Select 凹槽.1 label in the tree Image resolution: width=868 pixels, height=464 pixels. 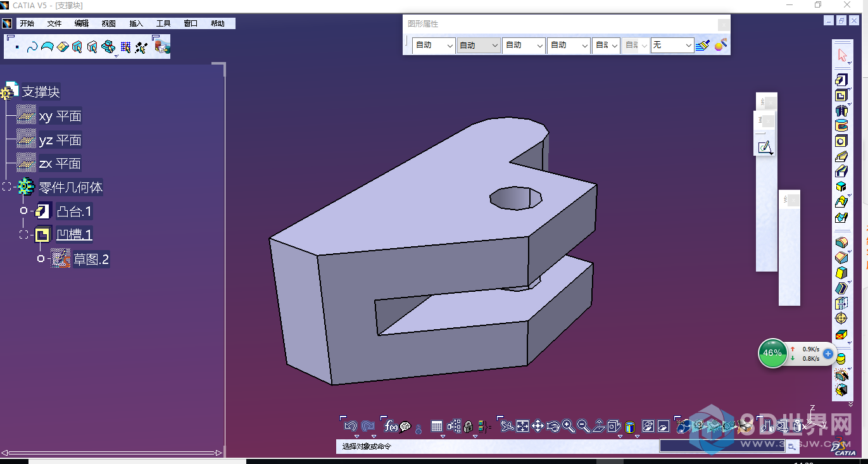pos(75,235)
